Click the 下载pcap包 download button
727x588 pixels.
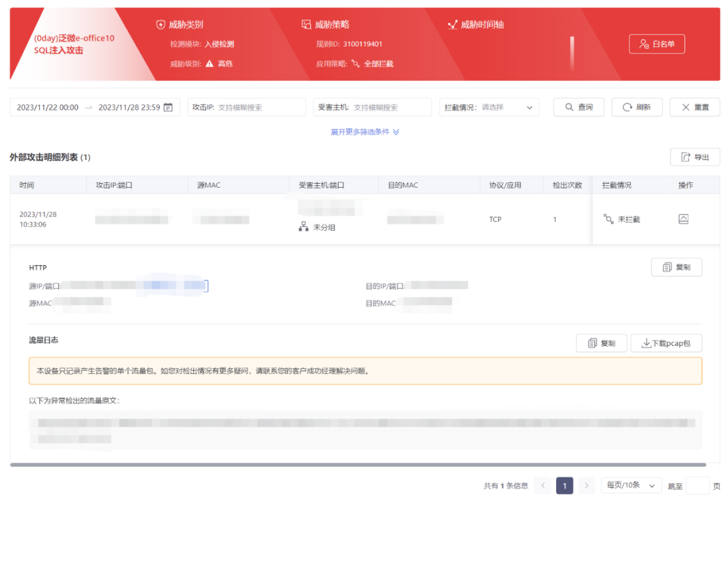pos(666,343)
